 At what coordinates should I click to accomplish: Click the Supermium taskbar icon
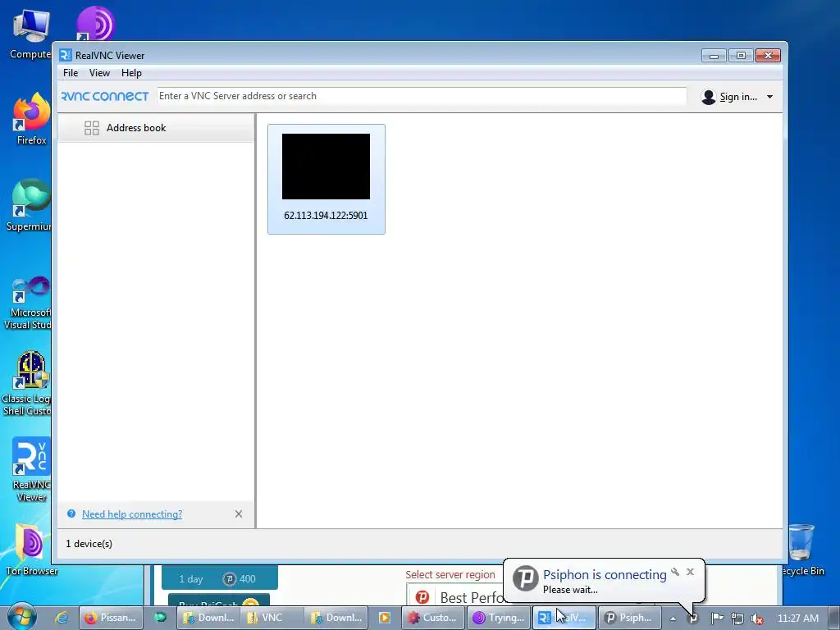160,618
